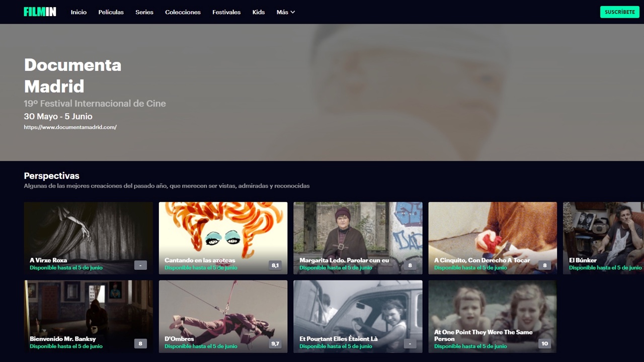Image resolution: width=644 pixels, height=362 pixels.
Task: Click the 8 rating on Bienvenido Mr. Banksy
Action: [140, 343]
